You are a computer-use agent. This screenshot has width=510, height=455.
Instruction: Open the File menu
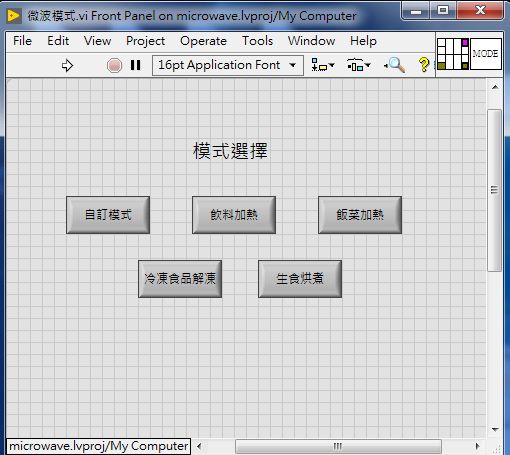22,41
